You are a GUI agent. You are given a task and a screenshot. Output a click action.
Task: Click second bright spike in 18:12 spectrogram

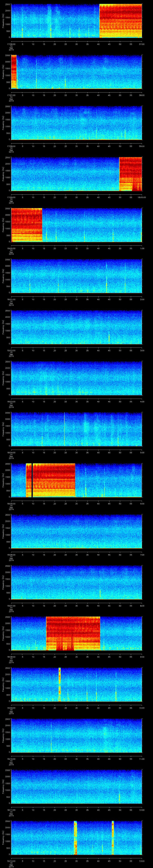pos(113,837)
